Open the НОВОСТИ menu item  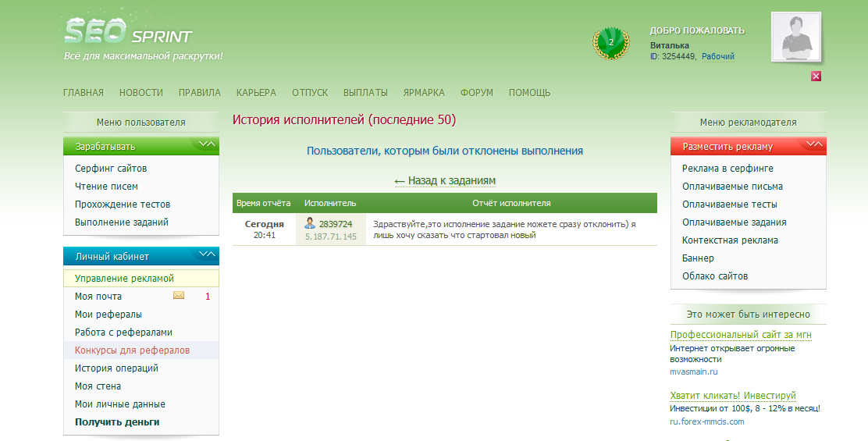(x=141, y=92)
